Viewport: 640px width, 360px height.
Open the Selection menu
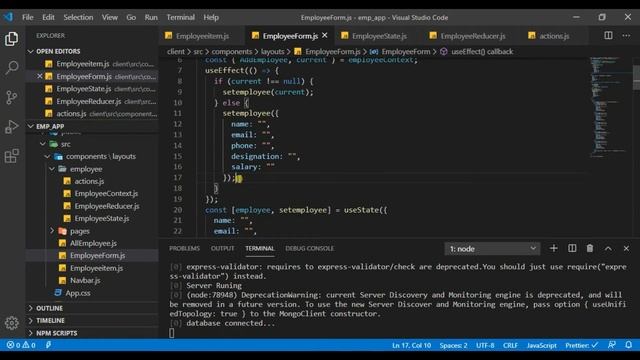click(x=78, y=17)
